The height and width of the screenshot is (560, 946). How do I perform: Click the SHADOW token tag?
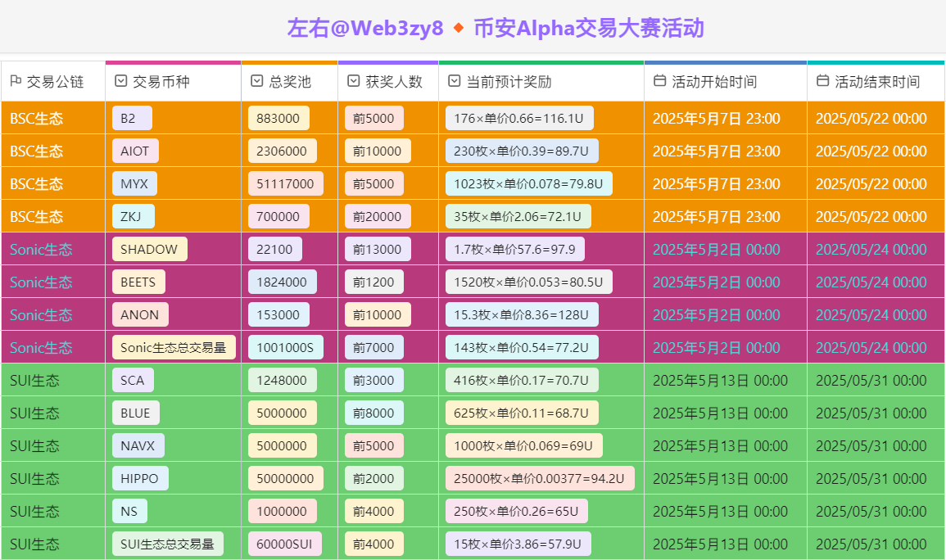[150, 249]
